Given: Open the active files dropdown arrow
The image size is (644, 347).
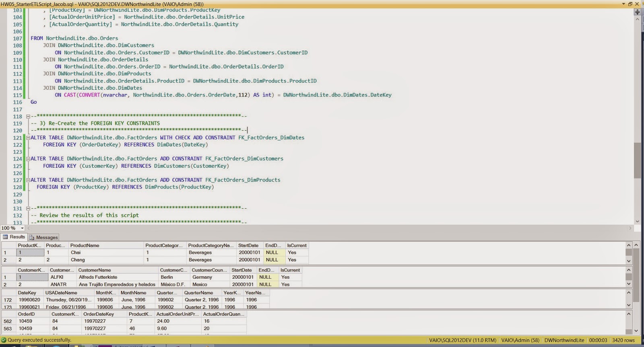Looking at the screenshot, I should click(x=623, y=4).
